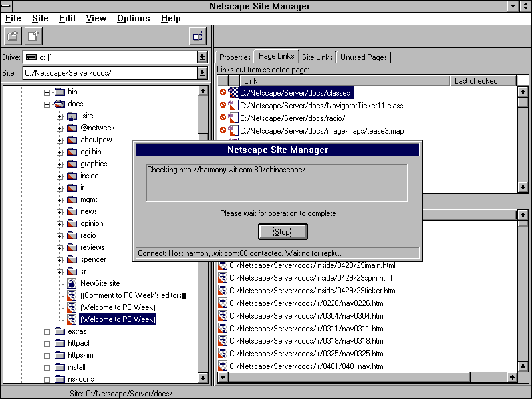Click page icon beside 0401nav.html
Viewport: 532px width, 399px height.
click(223, 366)
